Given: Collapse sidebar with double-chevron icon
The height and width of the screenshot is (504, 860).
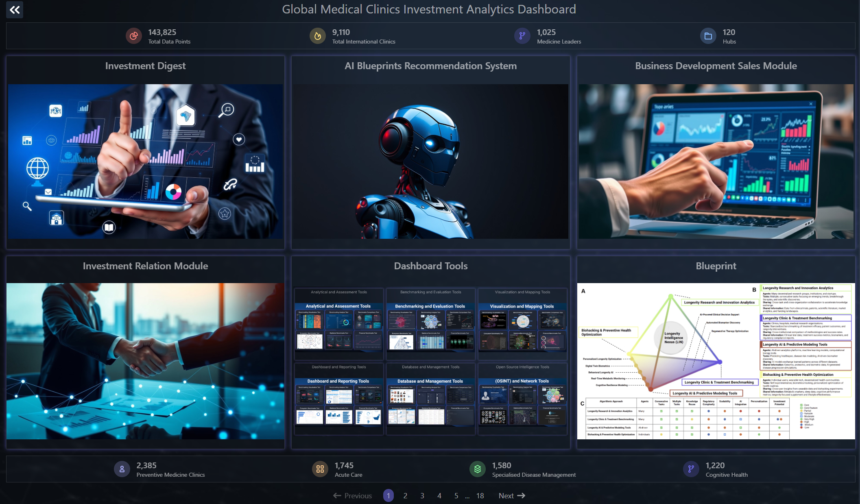Looking at the screenshot, I should pos(15,10).
